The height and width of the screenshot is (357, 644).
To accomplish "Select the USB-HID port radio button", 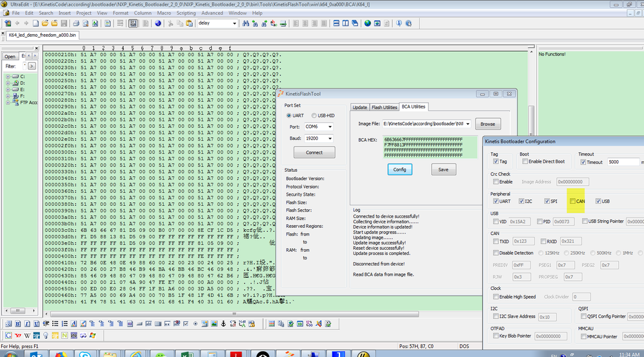I will click(314, 116).
